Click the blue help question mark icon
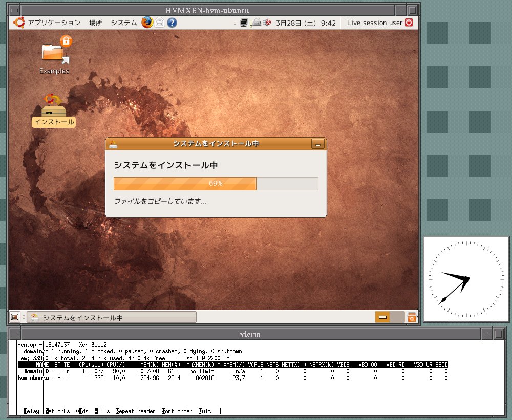 pyautogui.click(x=172, y=23)
